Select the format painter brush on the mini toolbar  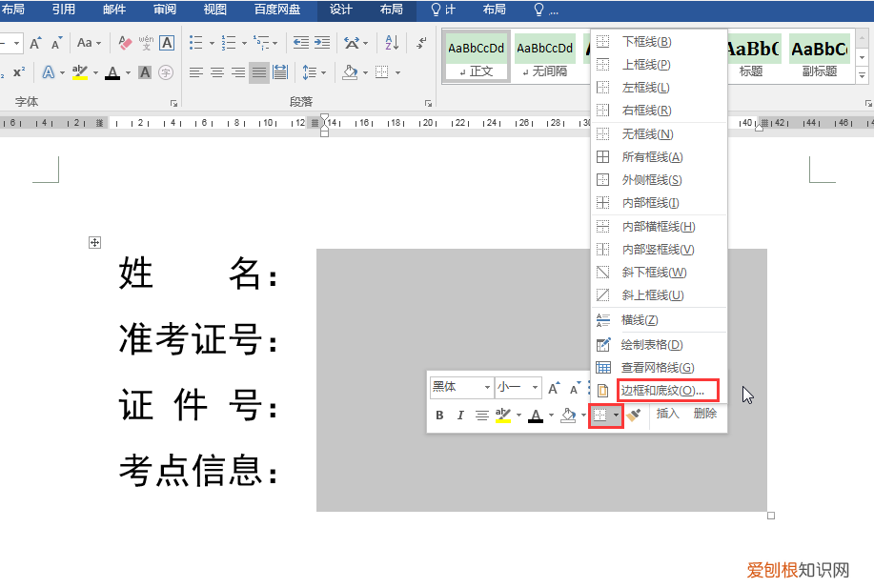[x=634, y=413]
